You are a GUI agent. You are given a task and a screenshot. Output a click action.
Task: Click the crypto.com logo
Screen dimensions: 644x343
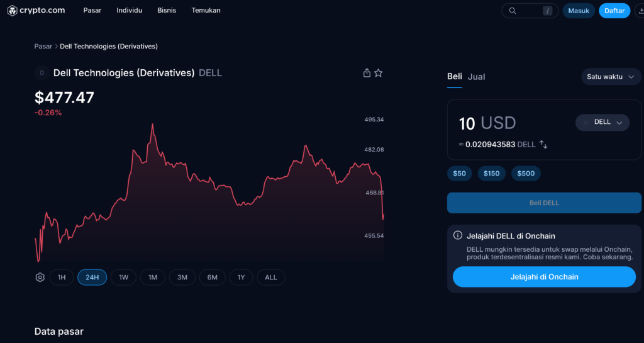pyautogui.click(x=36, y=10)
